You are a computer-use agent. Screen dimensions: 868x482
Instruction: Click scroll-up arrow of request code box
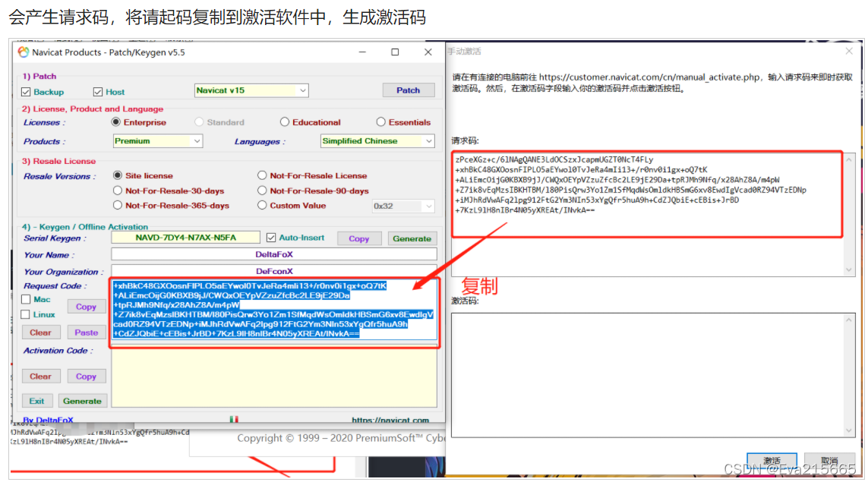pyautogui.click(x=848, y=160)
